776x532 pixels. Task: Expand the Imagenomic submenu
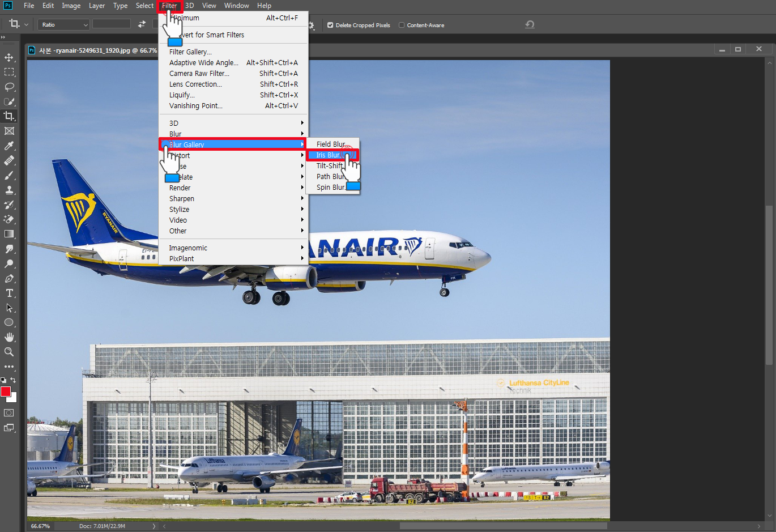(233, 248)
